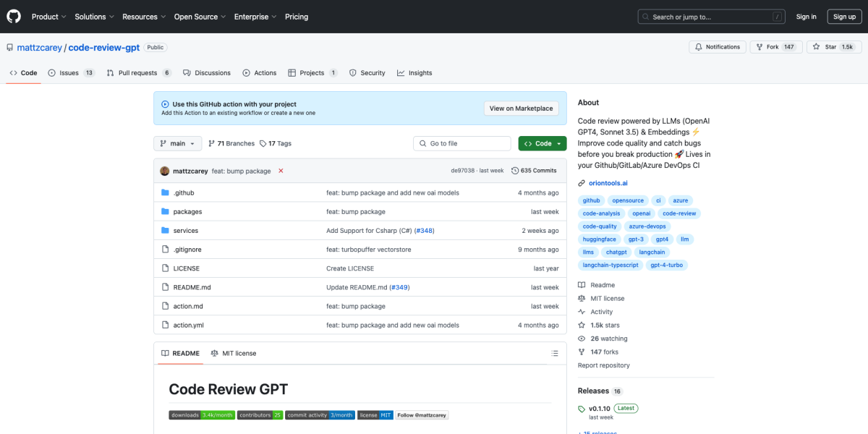
Task: Open the langchain topic tag
Action: pos(651,252)
